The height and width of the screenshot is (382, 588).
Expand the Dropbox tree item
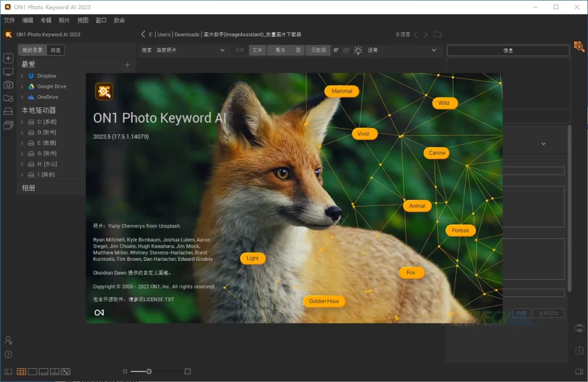[x=22, y=76]
